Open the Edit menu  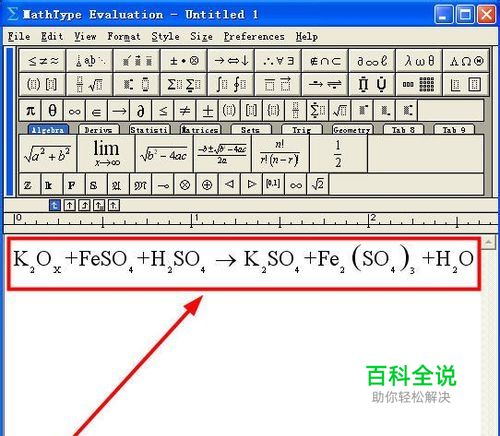pos(52,36)
